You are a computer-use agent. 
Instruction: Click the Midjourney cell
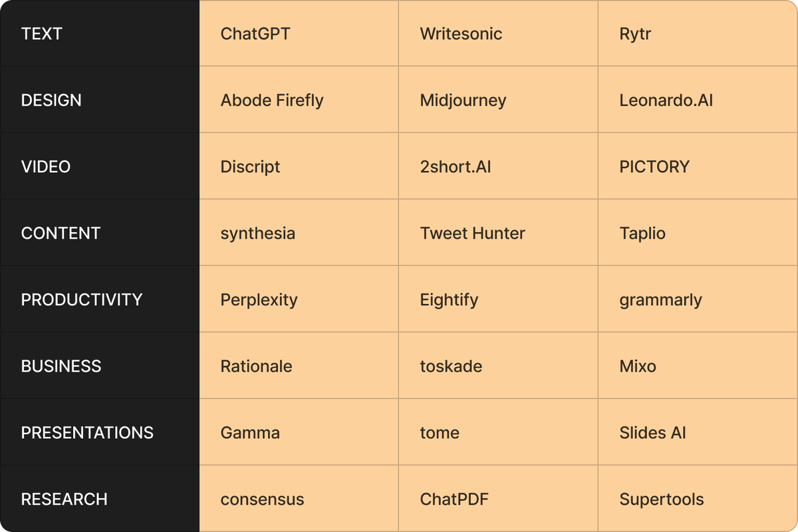(498, 100)
